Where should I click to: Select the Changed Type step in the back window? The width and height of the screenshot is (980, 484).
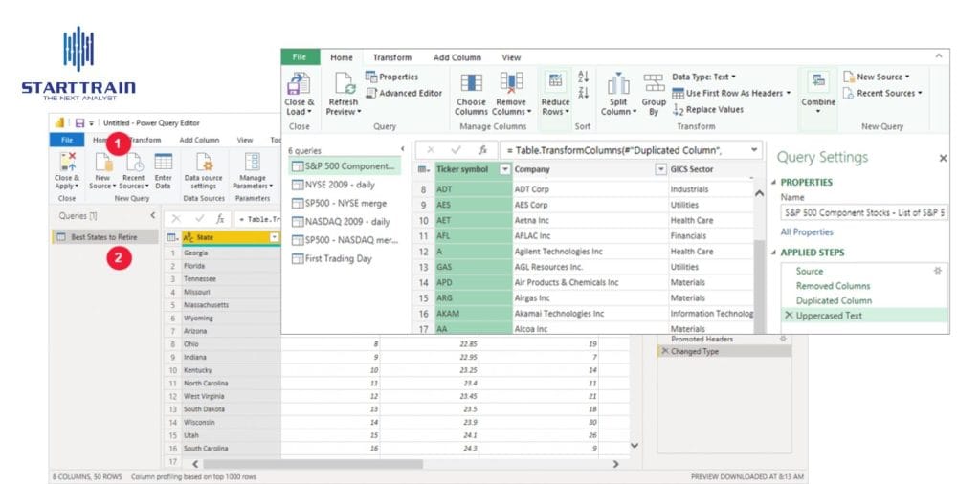[x=725, y=352]
